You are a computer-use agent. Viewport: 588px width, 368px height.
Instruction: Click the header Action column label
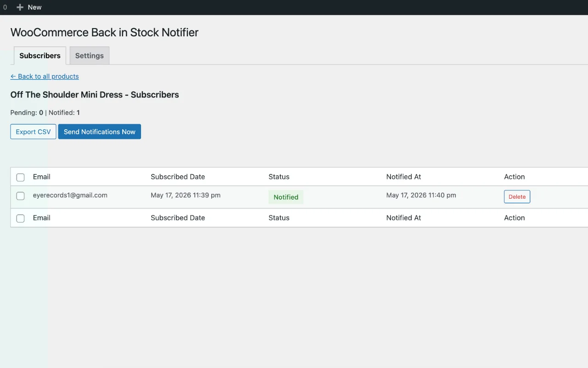click(514, 177)
